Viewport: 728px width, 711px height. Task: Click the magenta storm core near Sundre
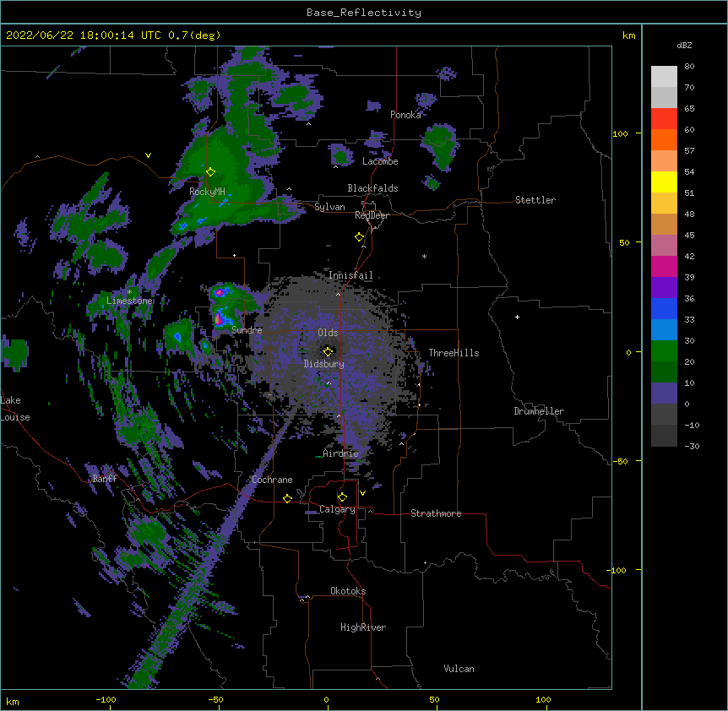[x=218, y=319]
